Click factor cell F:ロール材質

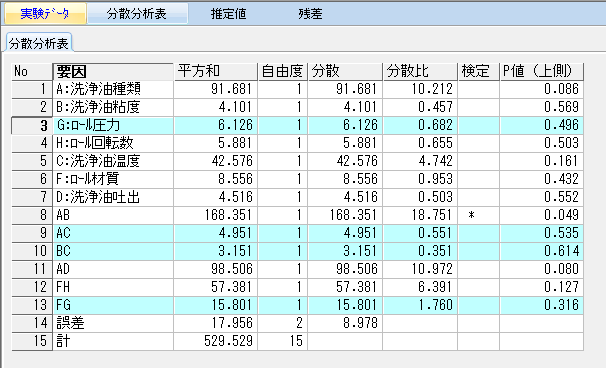pyautogui.click(x=113, y=179)
